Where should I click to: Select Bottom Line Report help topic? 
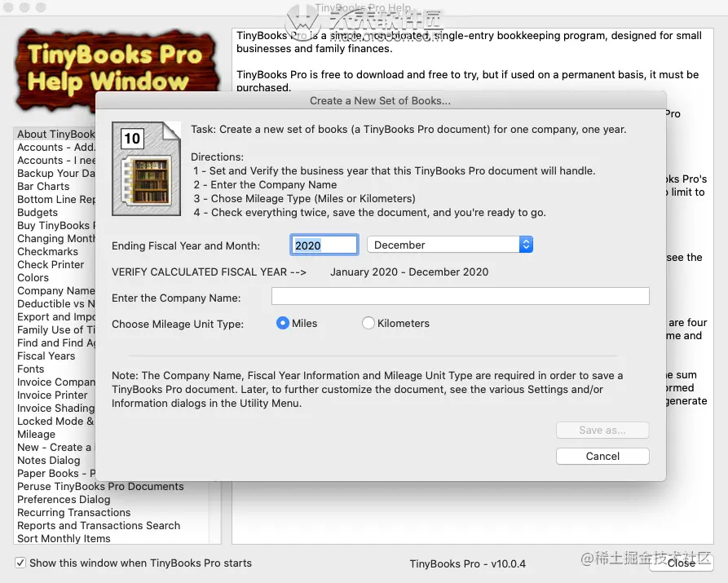coord(55,199)
